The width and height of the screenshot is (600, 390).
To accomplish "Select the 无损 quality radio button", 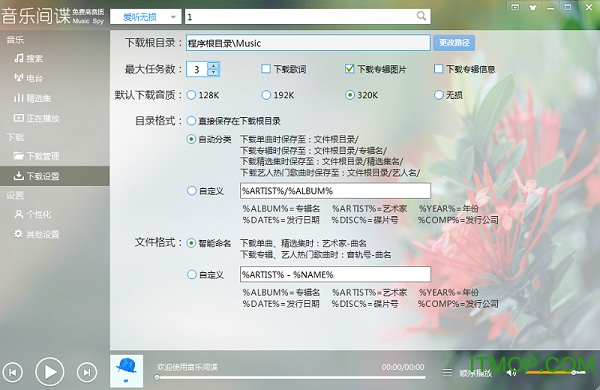I will pyautogui.click(x=439, y=95).
